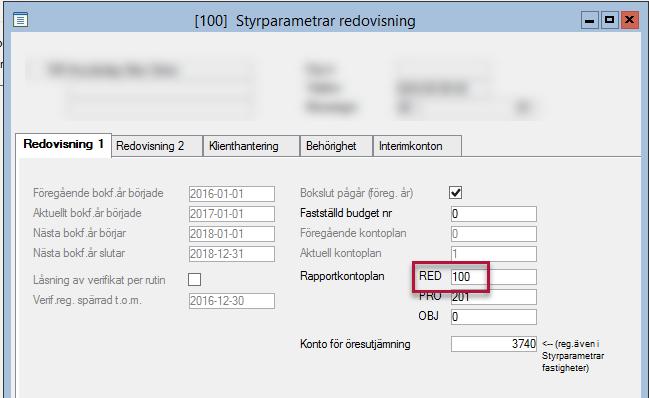Click the RED rapportkontoplan field with 100
The image size is (649, 398).
pos(494,277)
